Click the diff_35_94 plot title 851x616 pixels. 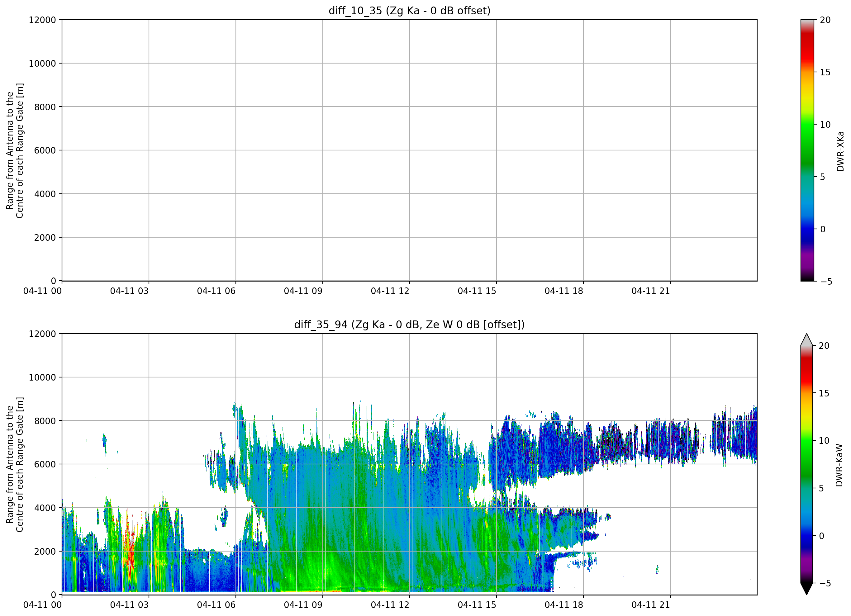click(409, 325)
